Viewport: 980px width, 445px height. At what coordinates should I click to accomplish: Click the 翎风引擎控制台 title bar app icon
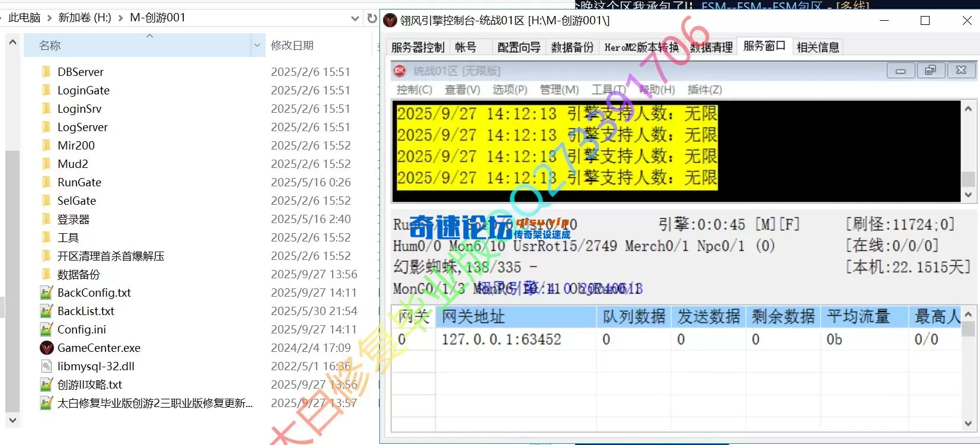click(x=390, y=21)
